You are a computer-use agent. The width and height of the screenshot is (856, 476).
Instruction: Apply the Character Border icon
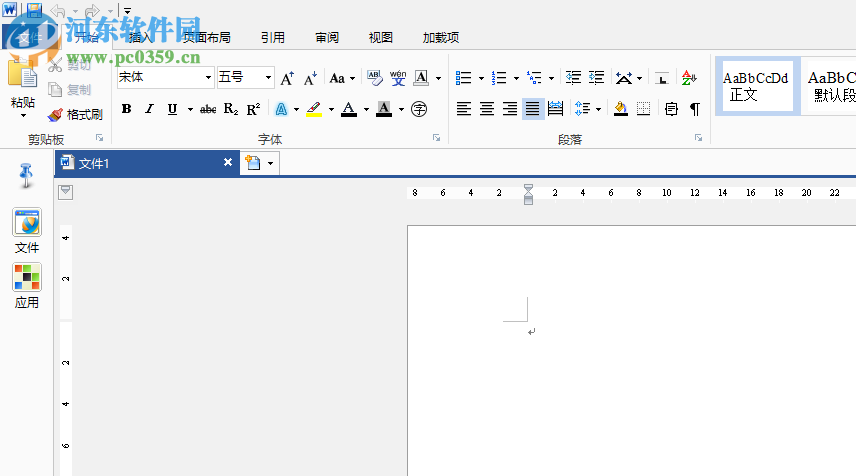(421, 78)
